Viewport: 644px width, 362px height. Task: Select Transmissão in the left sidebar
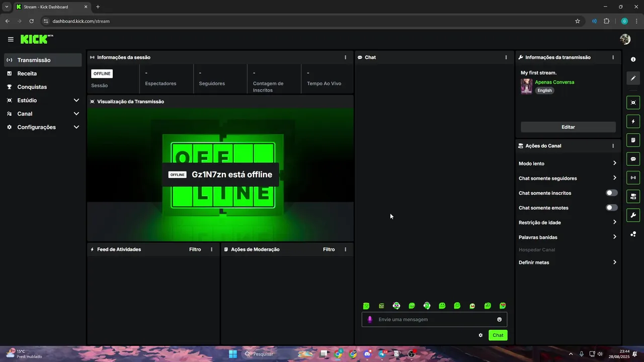[42, 60]
